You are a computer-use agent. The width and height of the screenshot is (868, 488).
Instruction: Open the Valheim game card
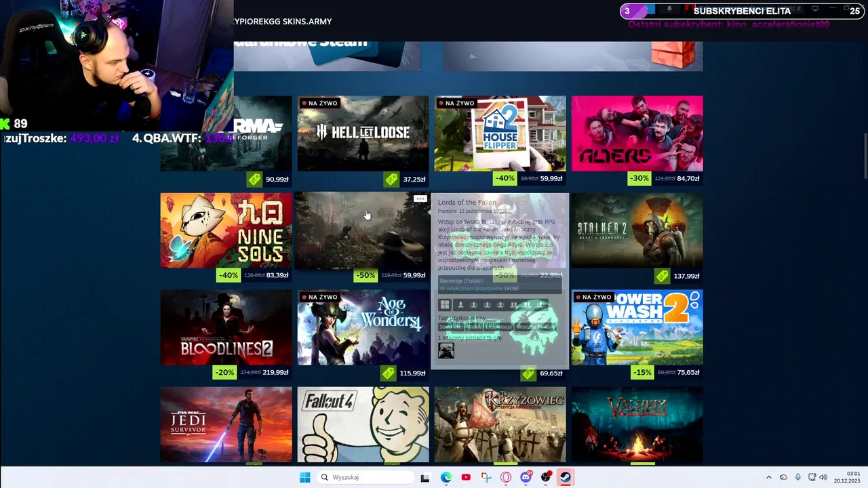637,424
